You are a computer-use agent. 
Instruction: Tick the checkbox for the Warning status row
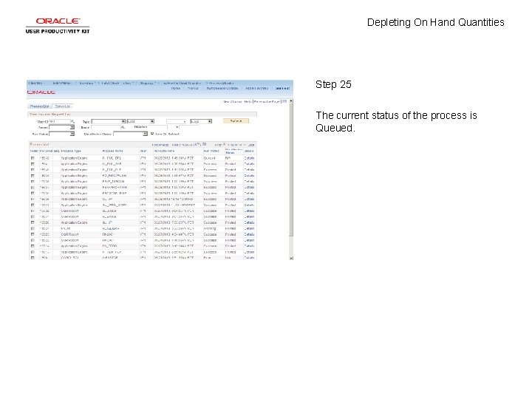[x=33, y=228]
